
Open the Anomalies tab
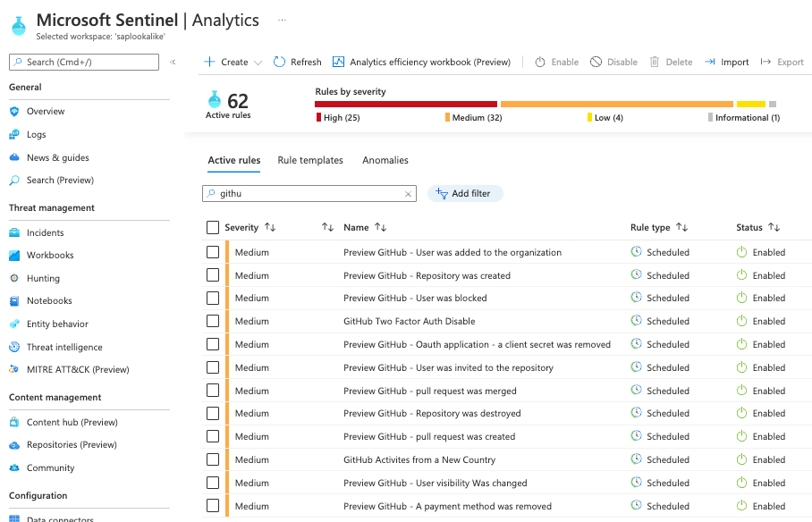pyautogui.click(x=385, y=160)
